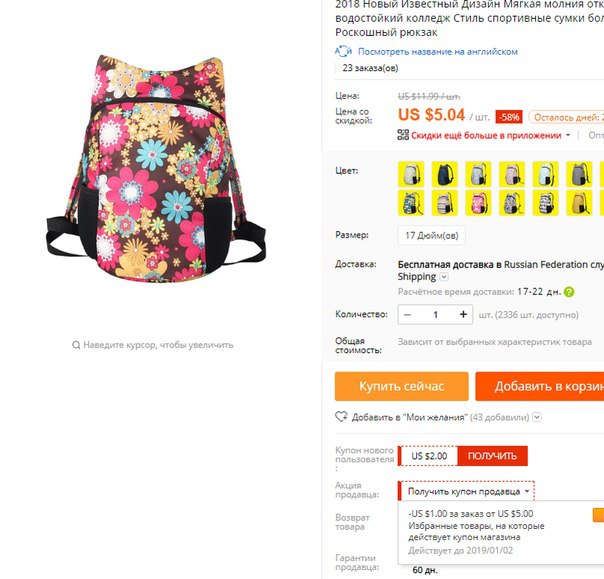Viewport: 604px width, 579px height.
Task: Open the wishlist dropdown arrow
Action: [538, 417]
